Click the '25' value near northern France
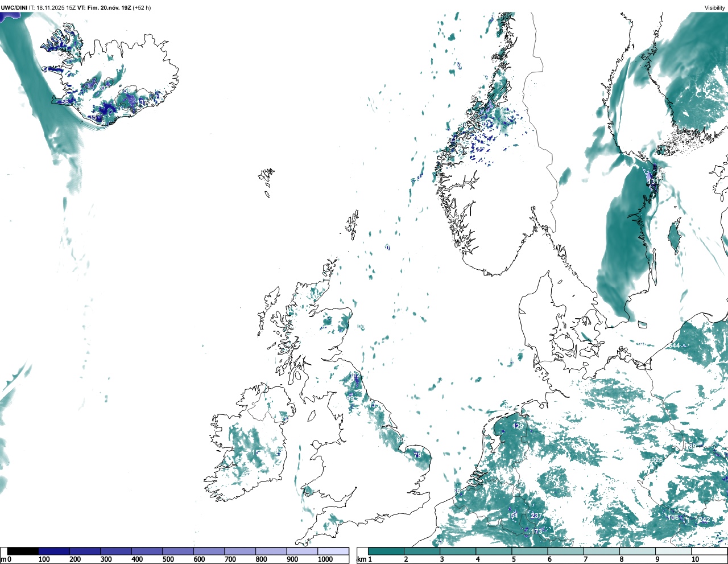 pyautogui.click(x=440, y=541)
